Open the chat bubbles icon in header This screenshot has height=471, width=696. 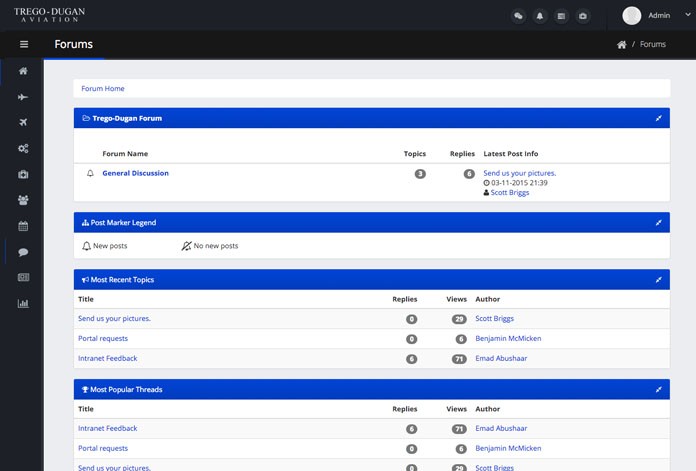coord(518,16)
